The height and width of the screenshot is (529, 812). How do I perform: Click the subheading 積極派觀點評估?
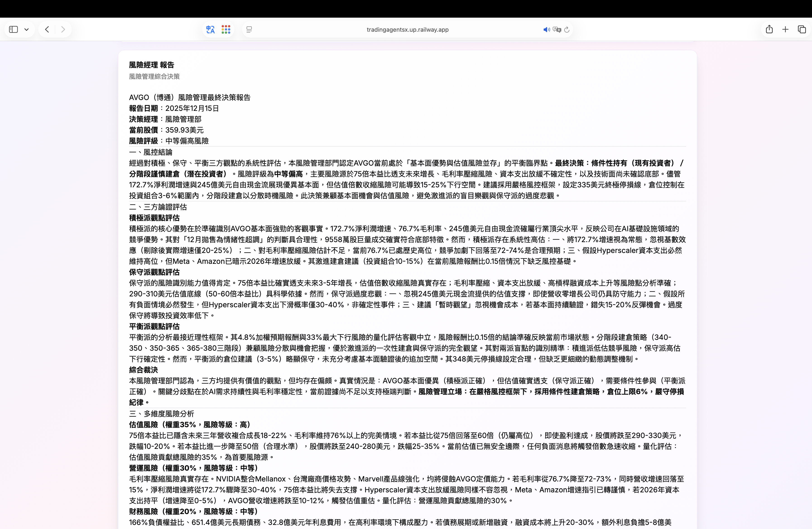[154, 218]
